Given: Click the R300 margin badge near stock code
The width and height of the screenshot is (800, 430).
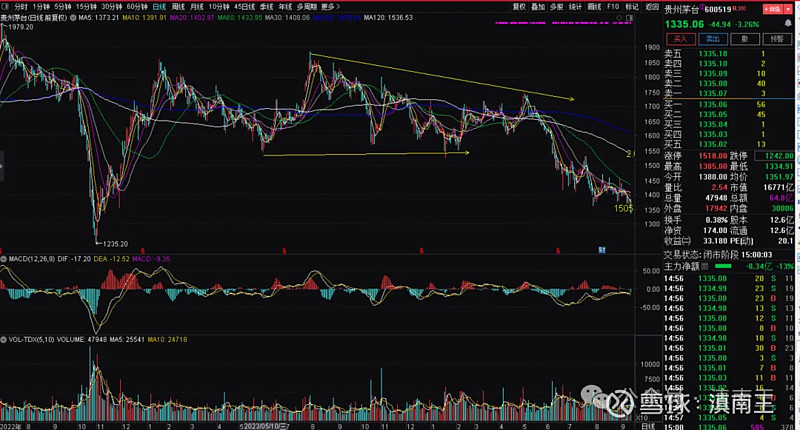Looking at the screenshot, I should pyautogui.click(x=739, y=9).
